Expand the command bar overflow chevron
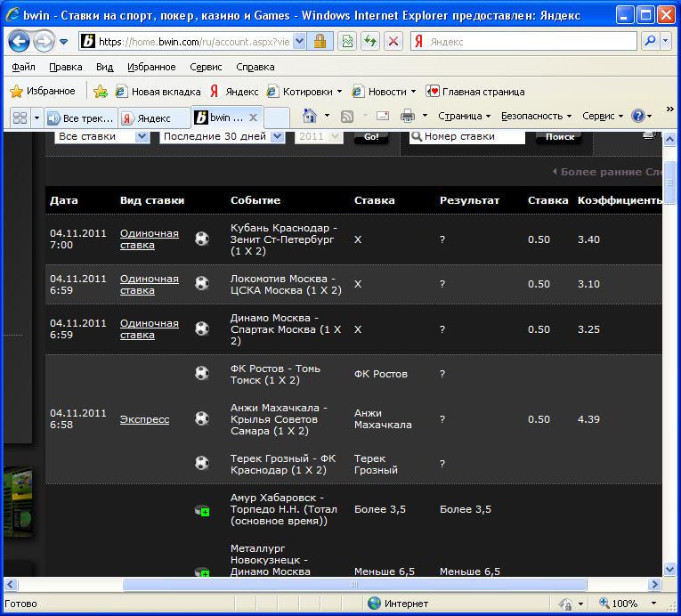The height and width of the screenshot is (616, 681). (x=669, y=109)
